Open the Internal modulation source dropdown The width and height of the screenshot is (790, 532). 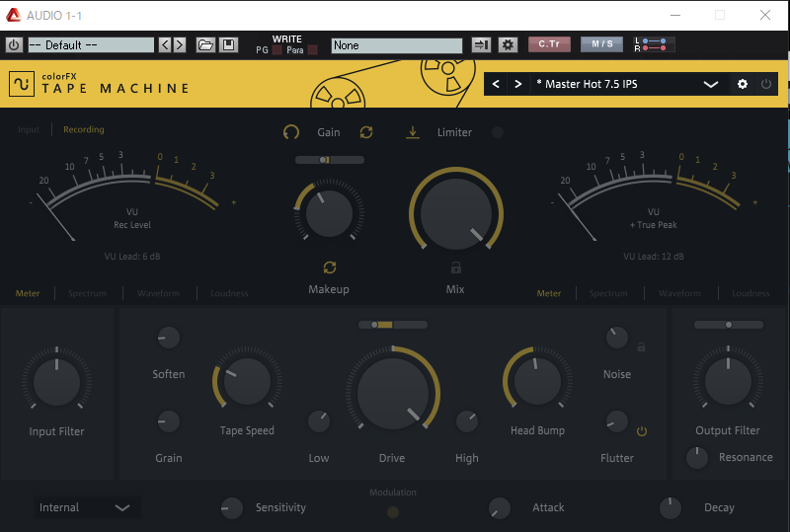(85, 507)
